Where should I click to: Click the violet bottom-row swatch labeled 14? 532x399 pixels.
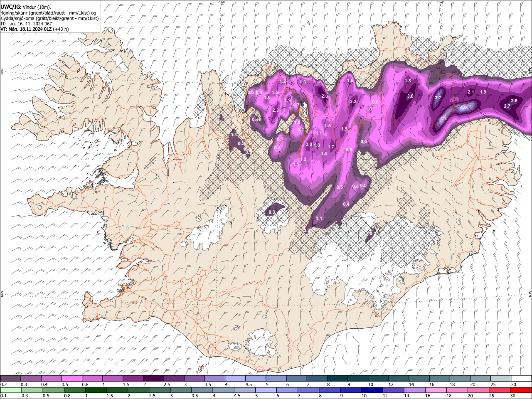414,390
